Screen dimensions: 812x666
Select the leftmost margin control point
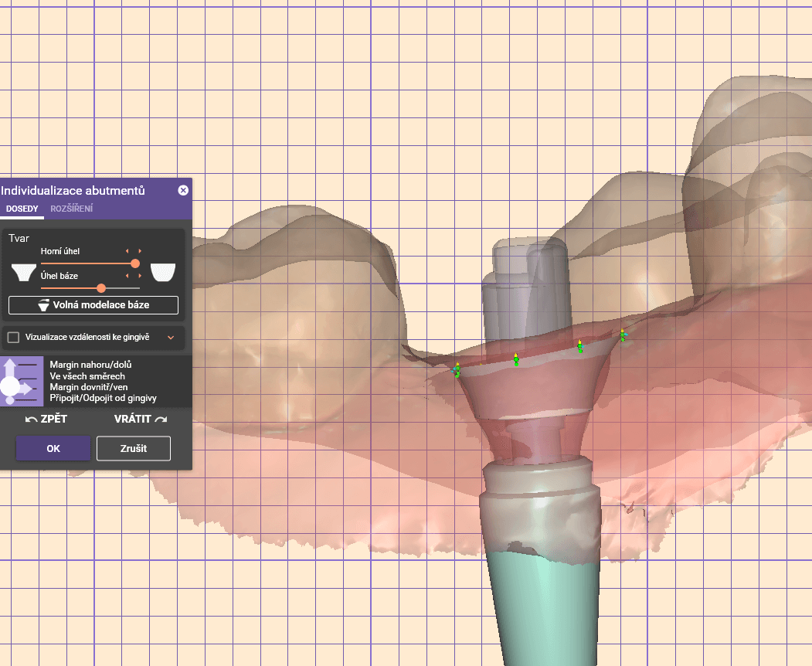[457, 370]
